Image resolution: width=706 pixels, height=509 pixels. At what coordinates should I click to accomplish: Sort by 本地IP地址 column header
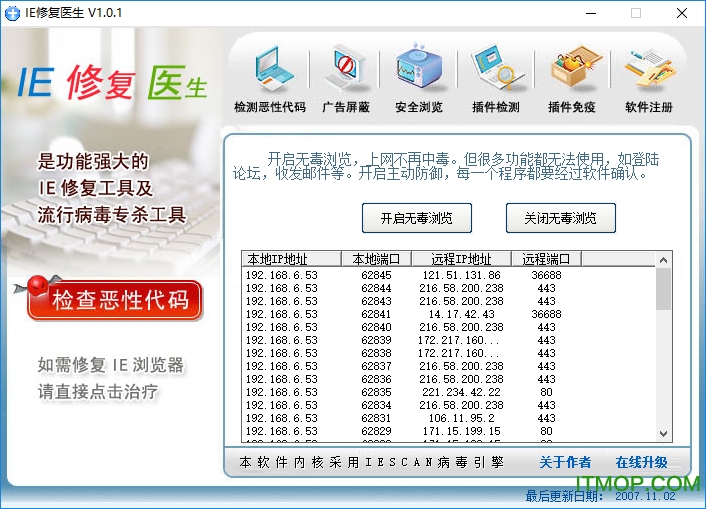pyautogui.click(x=291, y=259)
